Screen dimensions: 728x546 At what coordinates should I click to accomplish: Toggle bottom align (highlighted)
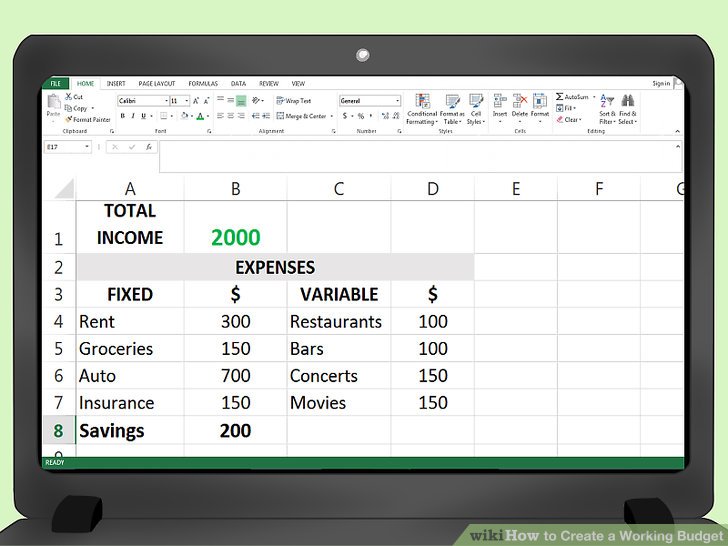241,100
